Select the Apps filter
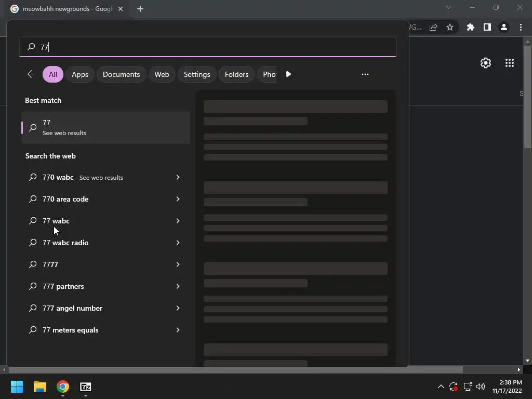This screenshot has width=532, height=399. click(79, 74)
